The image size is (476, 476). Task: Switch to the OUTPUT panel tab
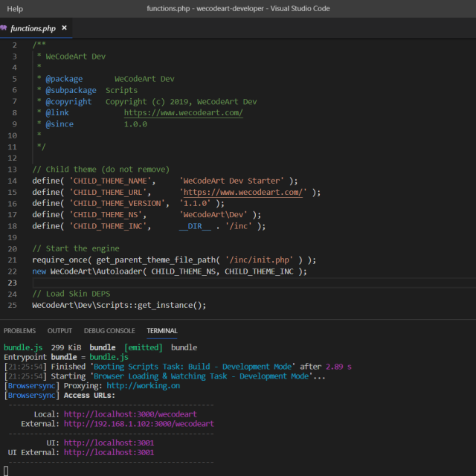coord(59,330)
